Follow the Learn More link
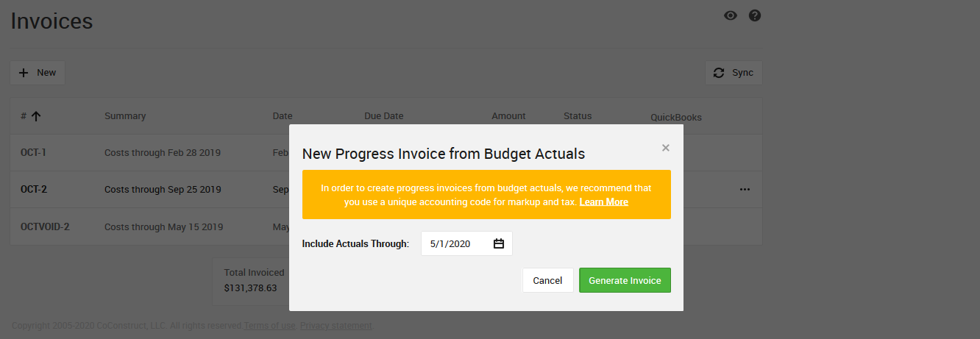This screenshot has width=980, height=339. click(603, 201)
